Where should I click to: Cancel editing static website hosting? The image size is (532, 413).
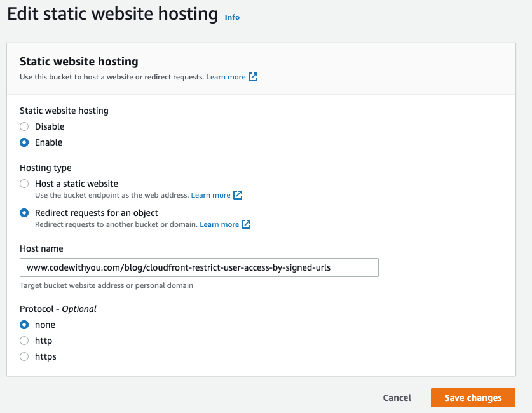click(x=397, y=398)
